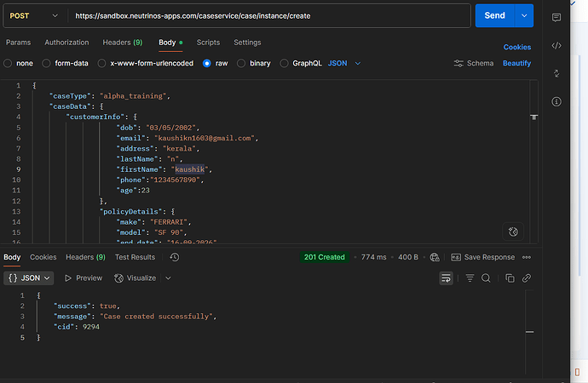Copy the response body to clipboard
The image size is (588, 383).
(510, 278)
